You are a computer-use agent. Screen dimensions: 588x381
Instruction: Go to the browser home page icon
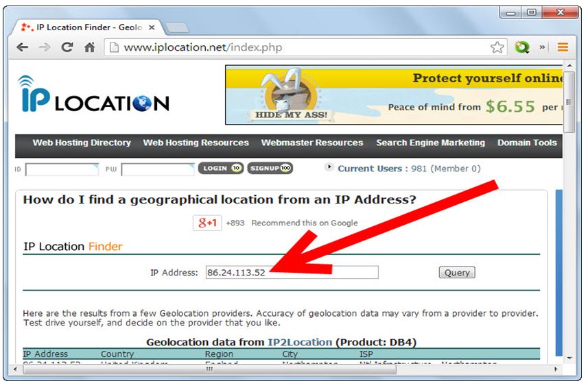coord(89,47)
